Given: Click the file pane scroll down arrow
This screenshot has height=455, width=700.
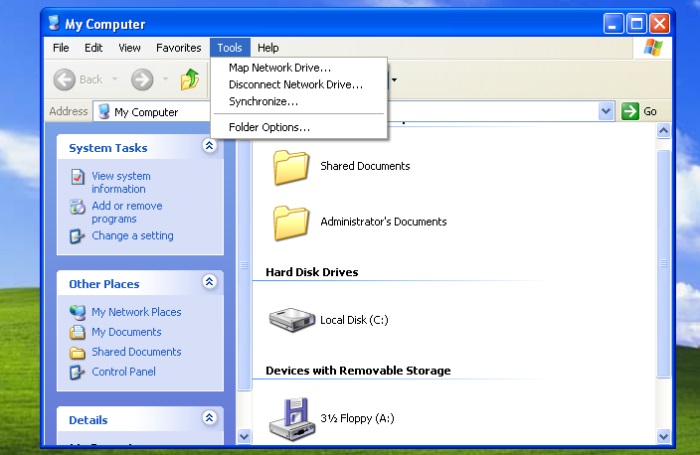Looking at the screenshot, I should pos(663,436).
